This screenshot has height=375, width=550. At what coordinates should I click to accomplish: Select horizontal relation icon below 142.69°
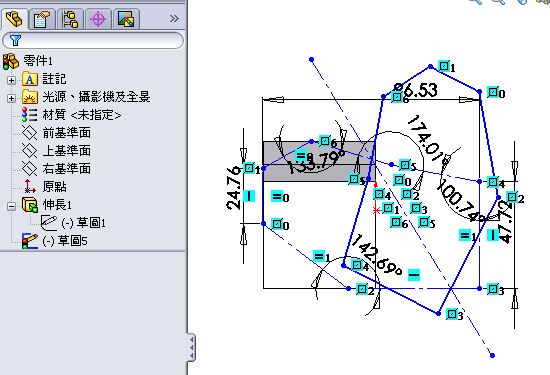414,275
